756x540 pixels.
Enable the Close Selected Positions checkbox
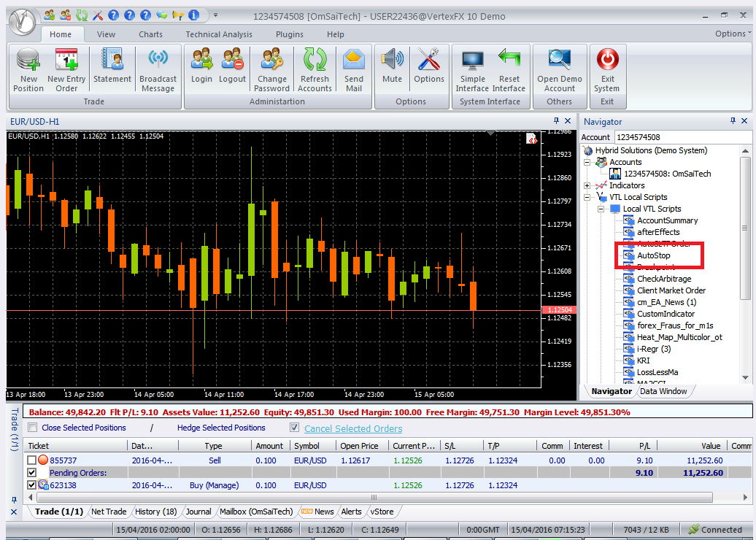tap(32, 428)
